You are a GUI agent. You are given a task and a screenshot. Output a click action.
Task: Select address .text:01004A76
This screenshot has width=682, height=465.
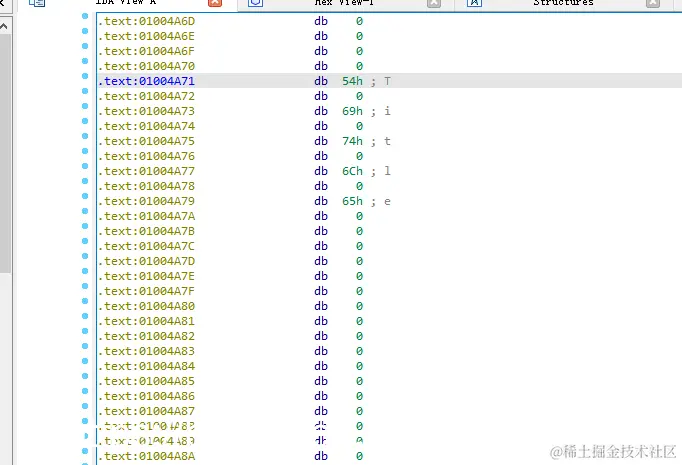[147, 156]
